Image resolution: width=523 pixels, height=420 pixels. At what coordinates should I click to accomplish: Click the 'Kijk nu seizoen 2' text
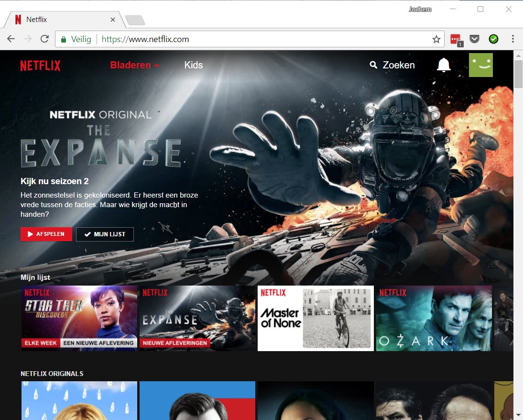pos(54,181)
